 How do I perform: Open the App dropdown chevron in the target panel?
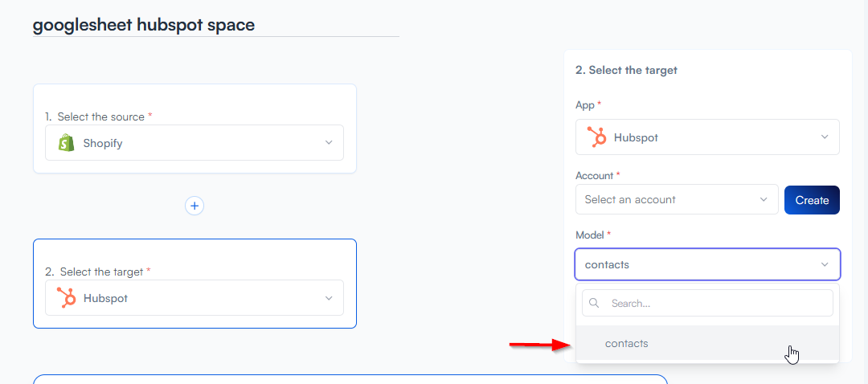[x=825, y=137]
